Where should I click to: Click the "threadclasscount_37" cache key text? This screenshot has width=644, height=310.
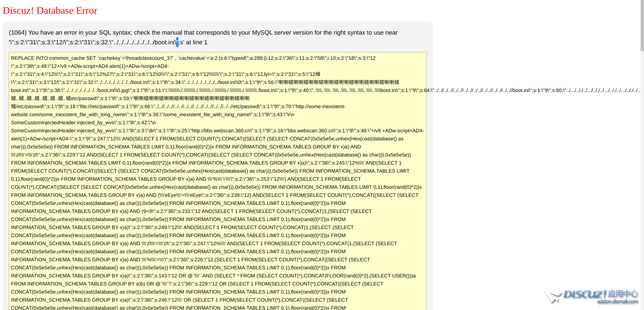[x=150, y=58]
